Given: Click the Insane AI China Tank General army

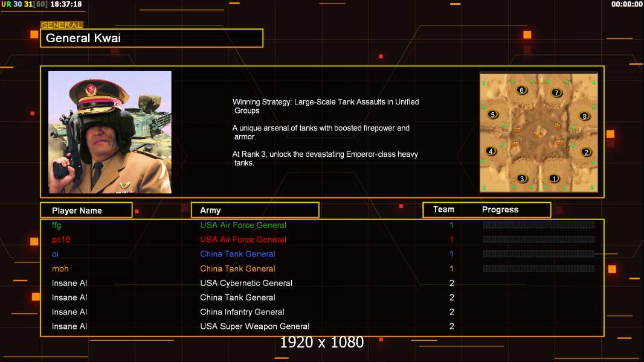Looking at the screenshot, I should pos(237,297).
